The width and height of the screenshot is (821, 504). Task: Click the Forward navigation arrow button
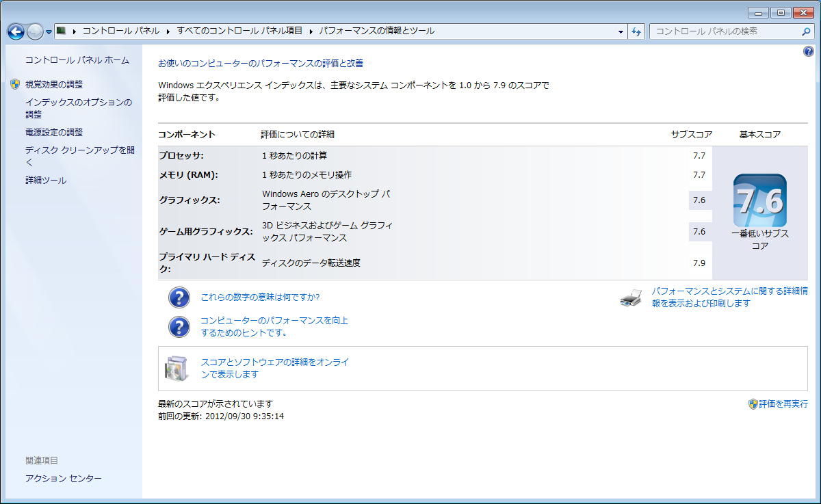pyautogui.click(x=35, y=31)
